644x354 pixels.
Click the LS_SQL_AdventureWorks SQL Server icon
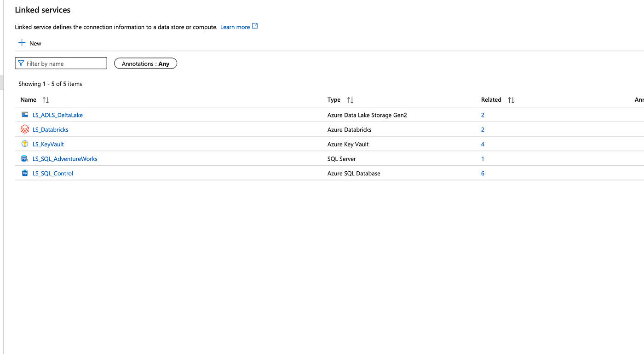[25, 159]
